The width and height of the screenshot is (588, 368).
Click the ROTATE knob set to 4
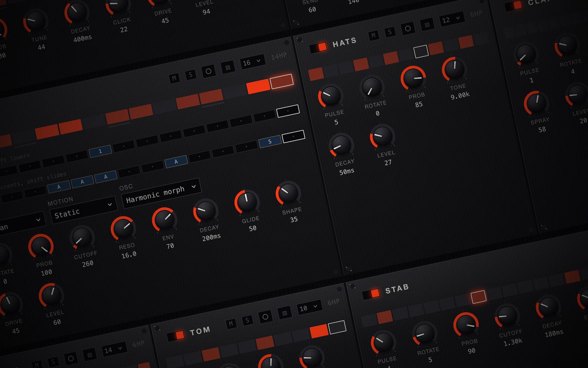[567, 46]
